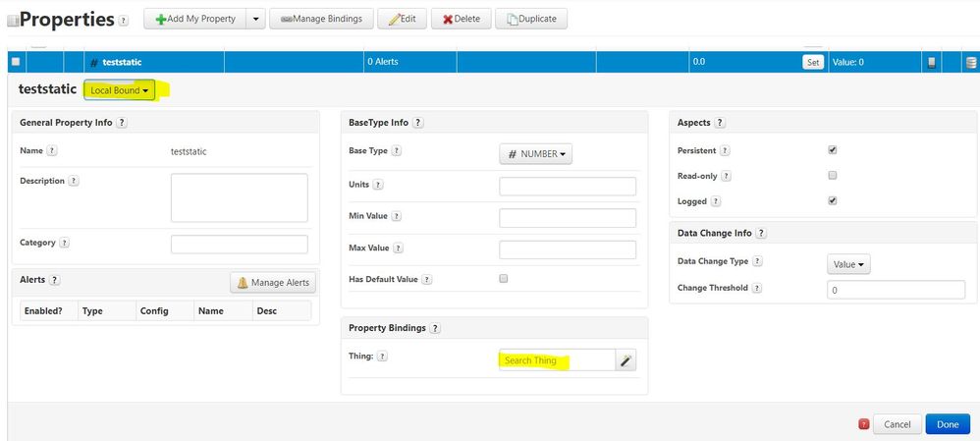This screenshot has height=441, width=980.
Task: Click Done to confirm property
Action: [x=948, y=424]
